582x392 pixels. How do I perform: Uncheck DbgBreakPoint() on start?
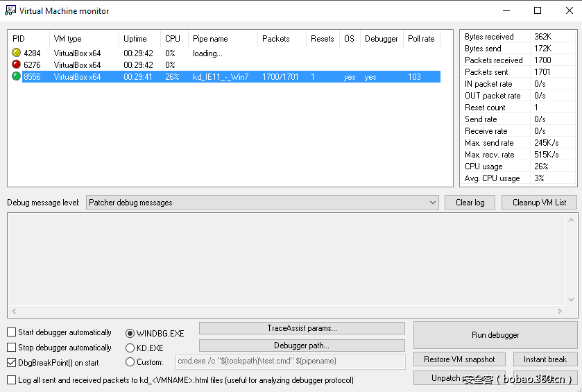pyautogui.click(x=12, y=362)
